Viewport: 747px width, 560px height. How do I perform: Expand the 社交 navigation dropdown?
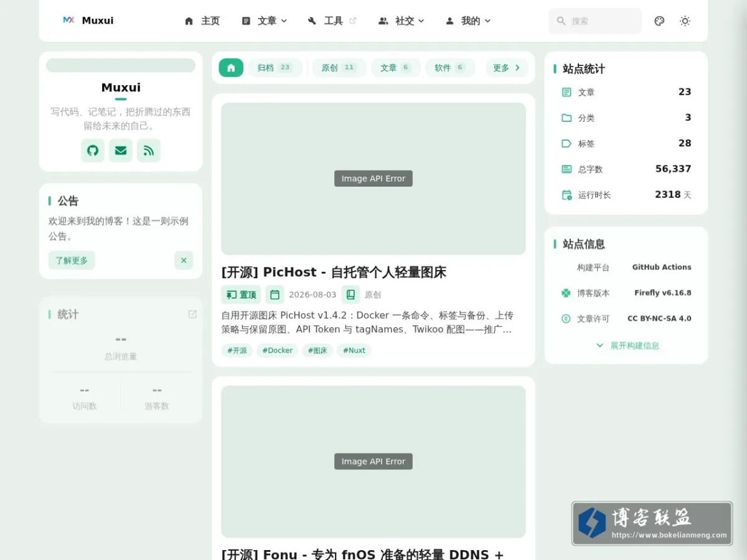(402, 21)
